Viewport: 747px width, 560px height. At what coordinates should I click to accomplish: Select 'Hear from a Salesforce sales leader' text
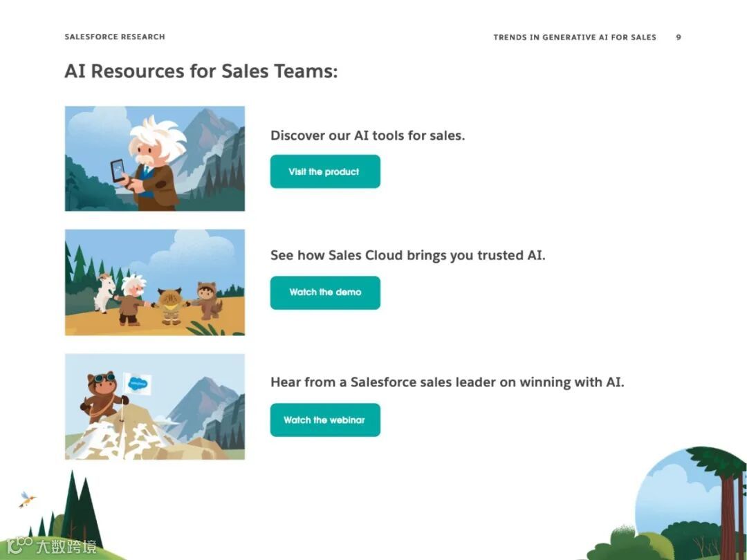383,382
